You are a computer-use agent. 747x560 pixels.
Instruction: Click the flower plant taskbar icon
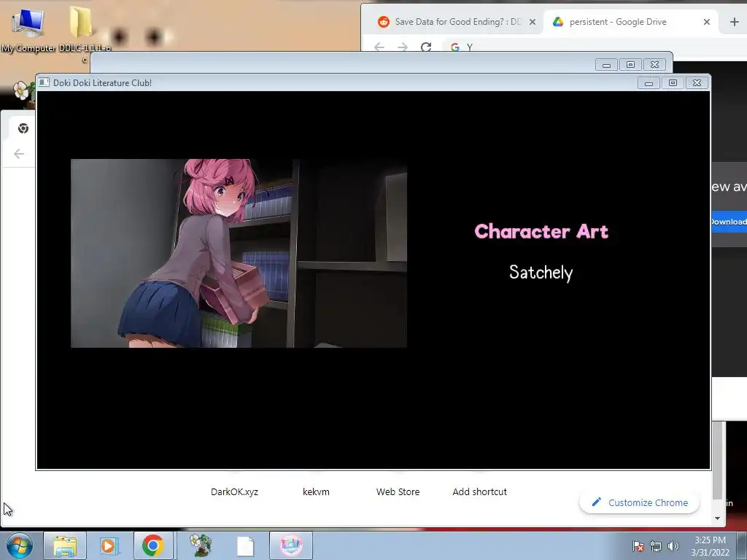pos(201,545)
